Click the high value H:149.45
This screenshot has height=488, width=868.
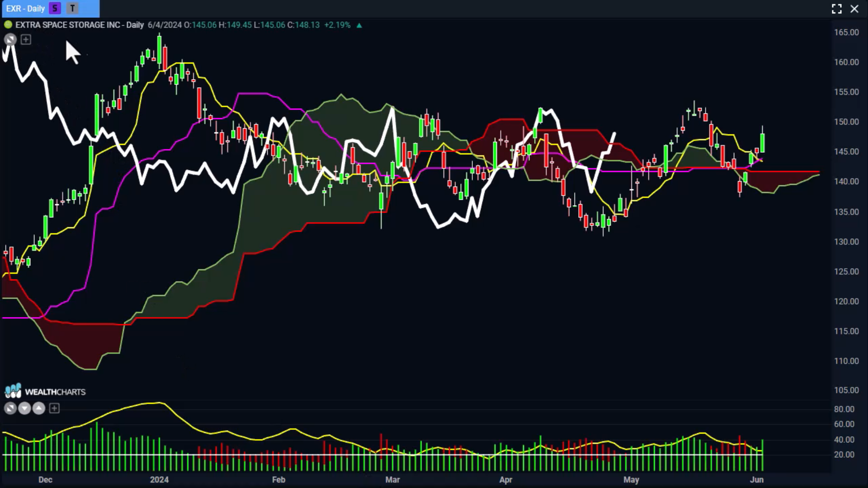point(235,25)
